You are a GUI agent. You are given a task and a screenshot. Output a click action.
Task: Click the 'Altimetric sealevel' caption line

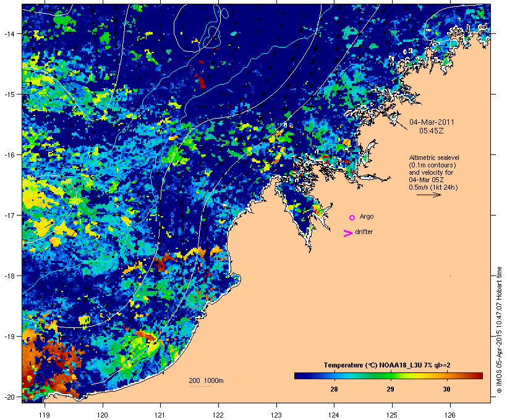point(434,157)
